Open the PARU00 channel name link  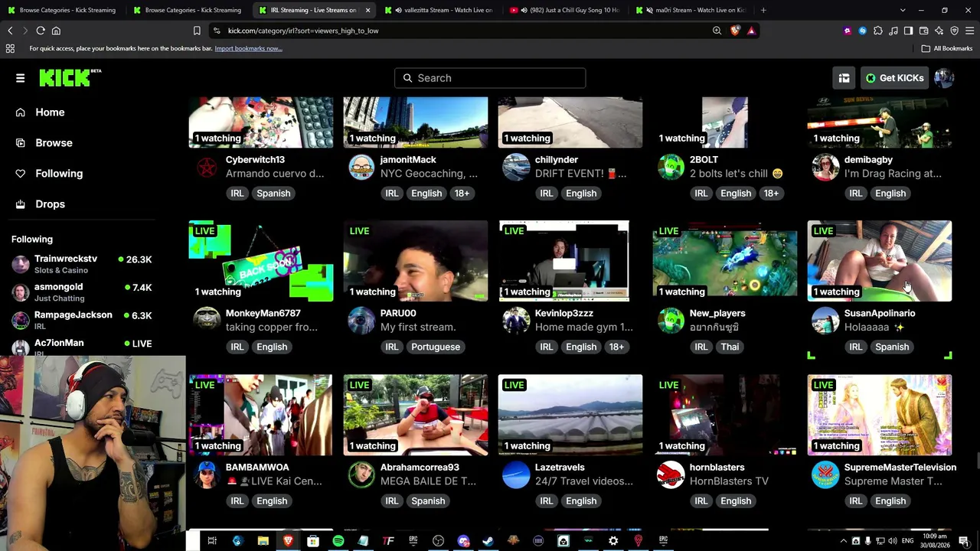point(398,313)
